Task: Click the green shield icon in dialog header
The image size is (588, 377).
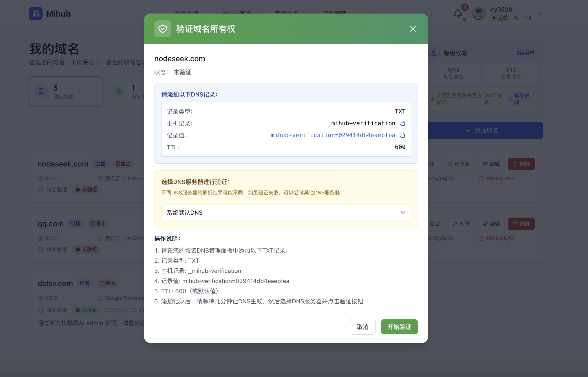Action: (x=163, y=29)
